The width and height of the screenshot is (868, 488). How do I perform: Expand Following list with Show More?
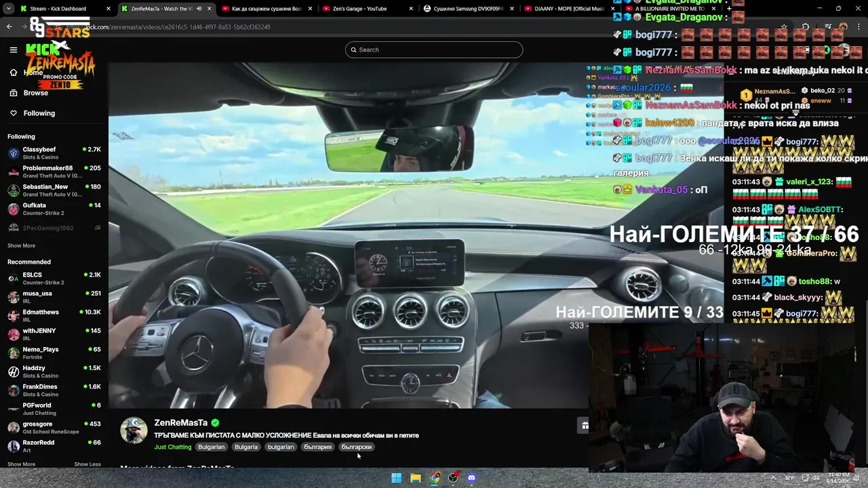(21, 245)
